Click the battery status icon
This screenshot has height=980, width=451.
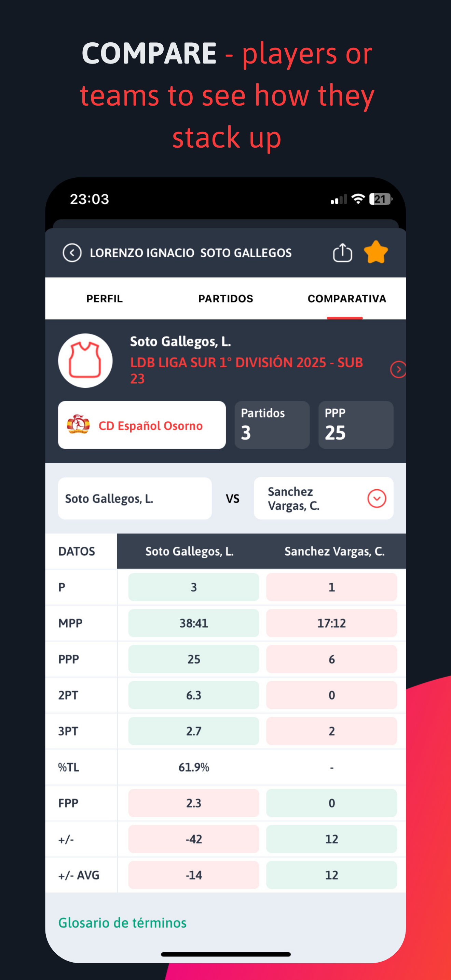(381, 199)
